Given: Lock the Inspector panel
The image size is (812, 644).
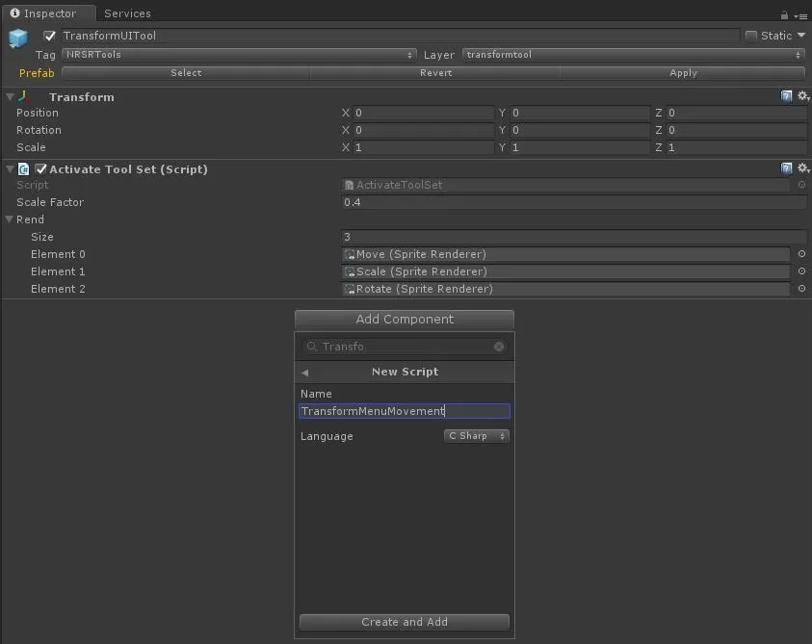Looking at the screenshot, I should [784, 15].
